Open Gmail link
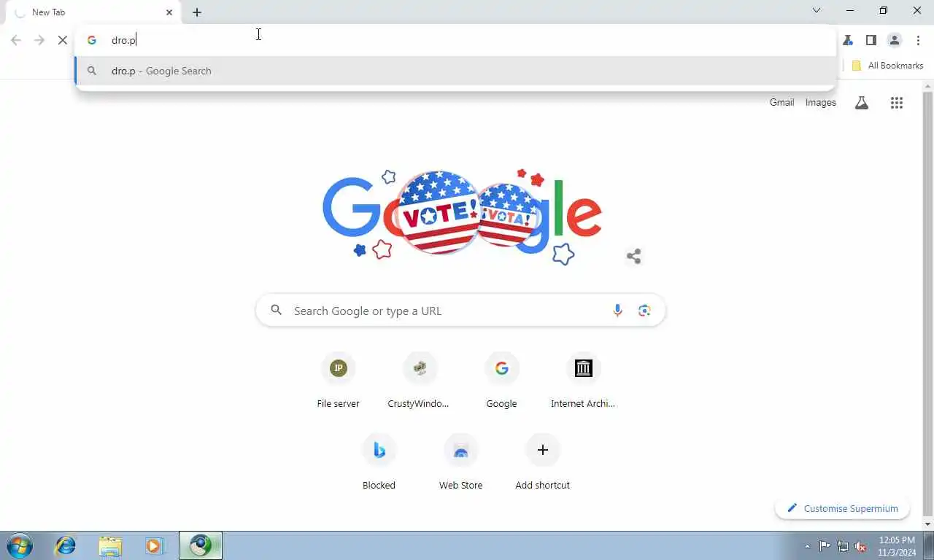Image resolution: width=934 pixels, height=560 pixels. tap(781, 103)
